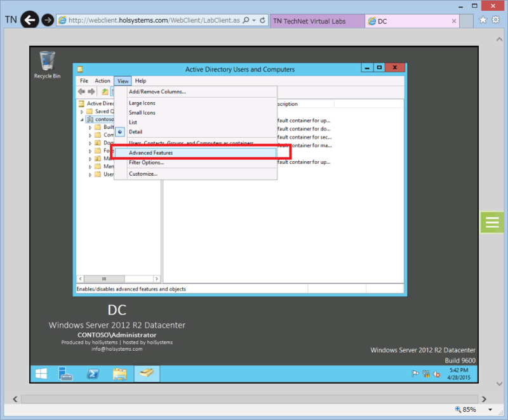Click Active Directory Users taskbar icon
The image size is (508, 420).
click(147, 374)
